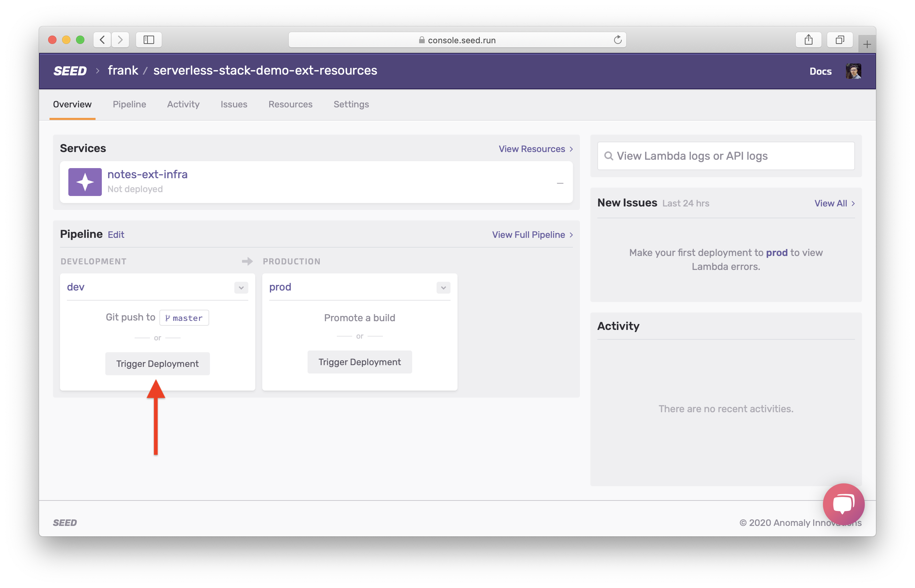This screenshot has height=588, width=915.
Task: Click the PRODUCTION stage heading
Action: coord(291,262)
